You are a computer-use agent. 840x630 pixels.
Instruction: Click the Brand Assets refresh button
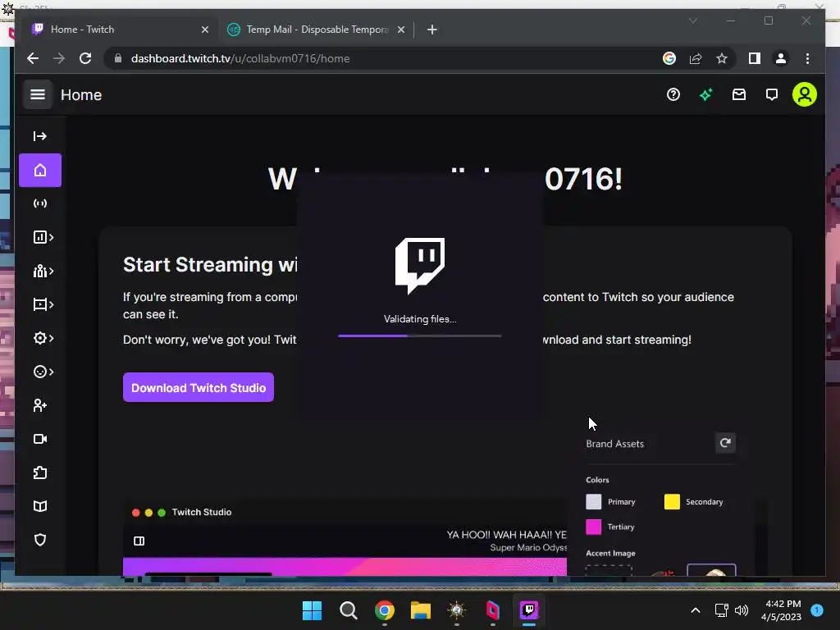click(x=725, y=443)
